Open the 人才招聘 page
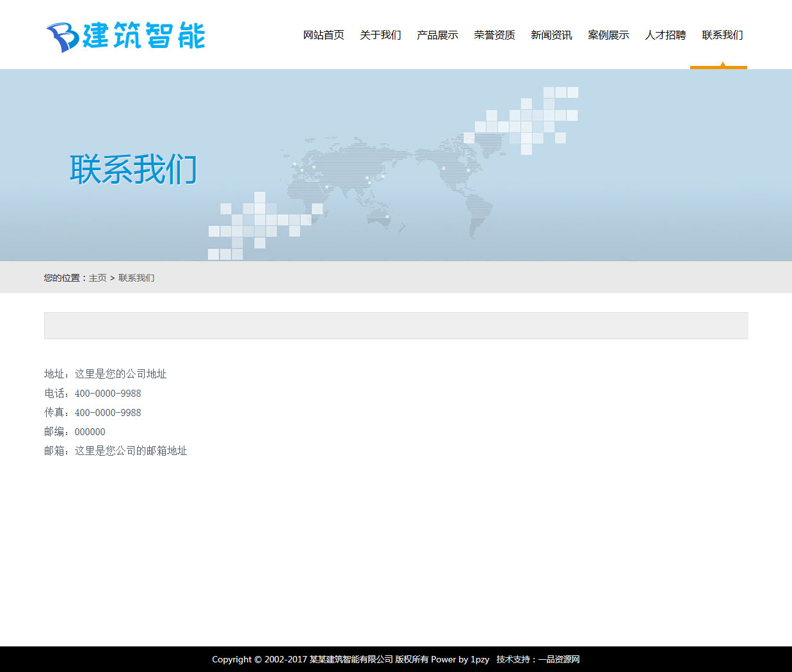Screen dimensions: 792x672 (665, 35)
